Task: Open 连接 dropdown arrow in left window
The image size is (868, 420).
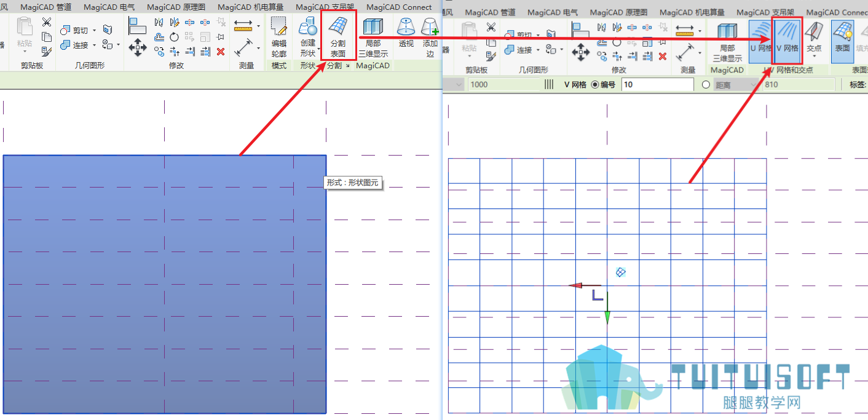Action: click(x=93, y=46)
